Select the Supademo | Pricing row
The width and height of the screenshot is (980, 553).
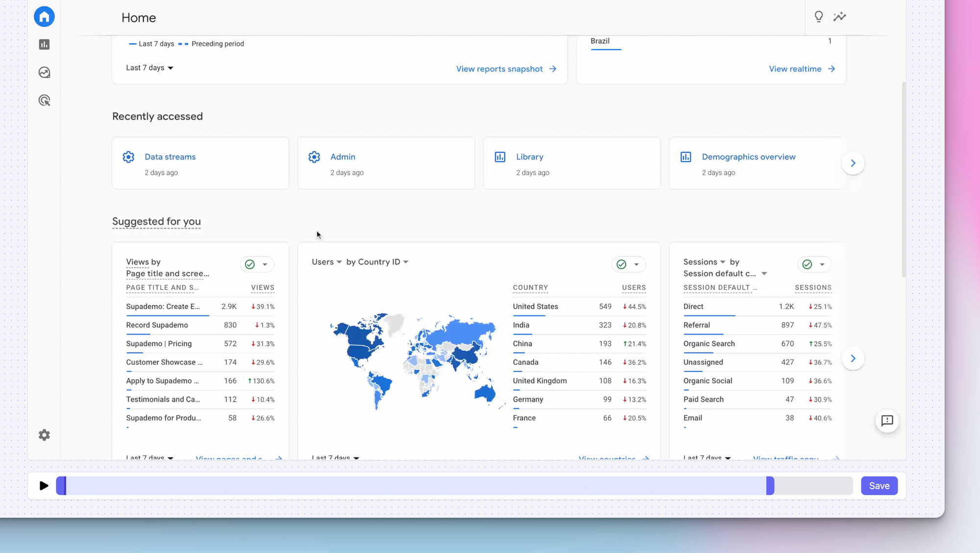point(200,344)
